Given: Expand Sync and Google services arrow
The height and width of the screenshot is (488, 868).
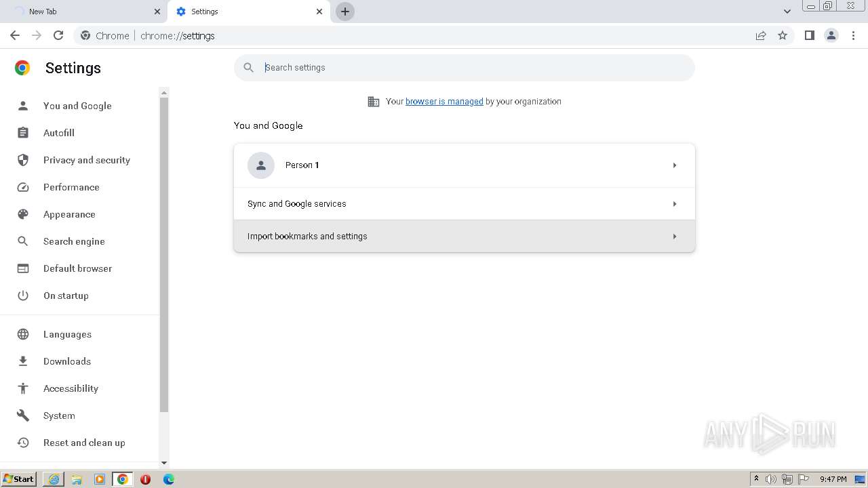Looking at the screenshot, I should (675, 204).
